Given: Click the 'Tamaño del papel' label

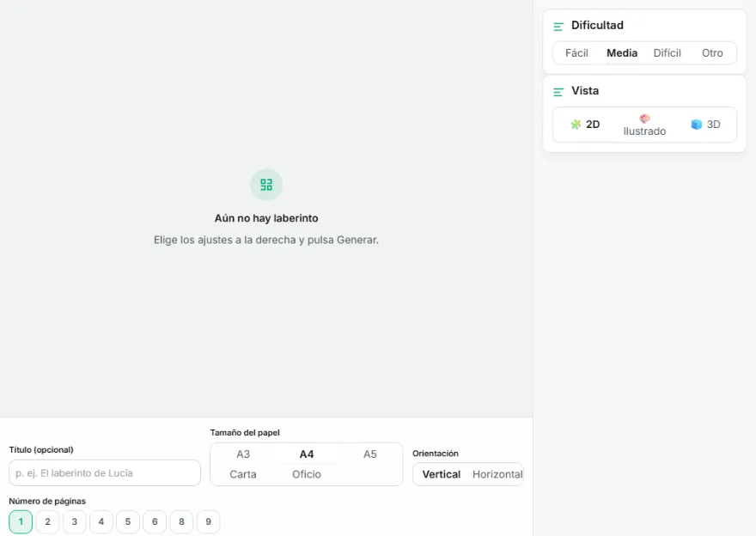Looking at the screenshot, I should [x=245, y=432].
